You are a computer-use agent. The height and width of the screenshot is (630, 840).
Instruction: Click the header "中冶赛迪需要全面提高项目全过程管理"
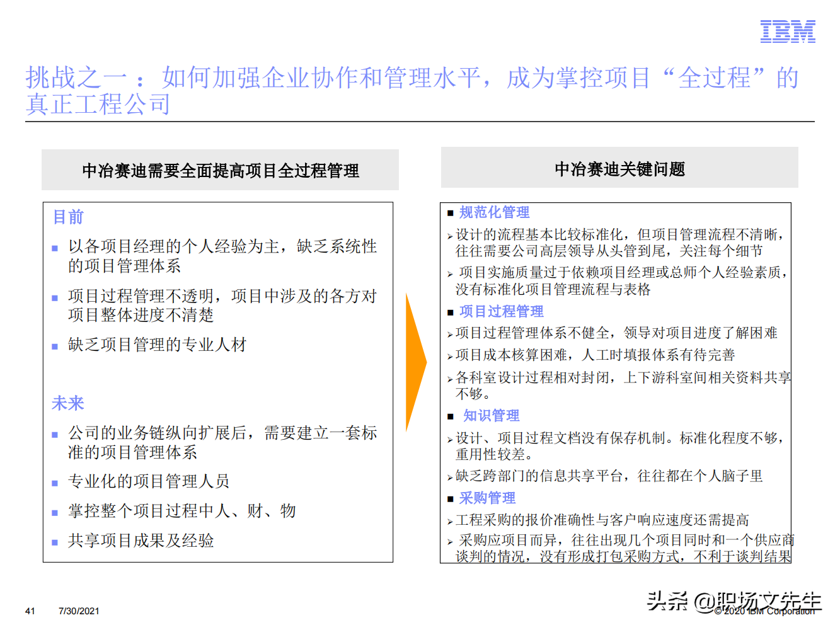pos(221,170)
